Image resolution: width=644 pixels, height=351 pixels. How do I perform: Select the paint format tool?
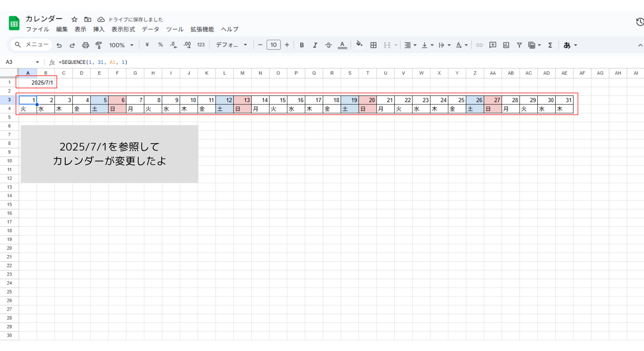(x=99, y=45)
